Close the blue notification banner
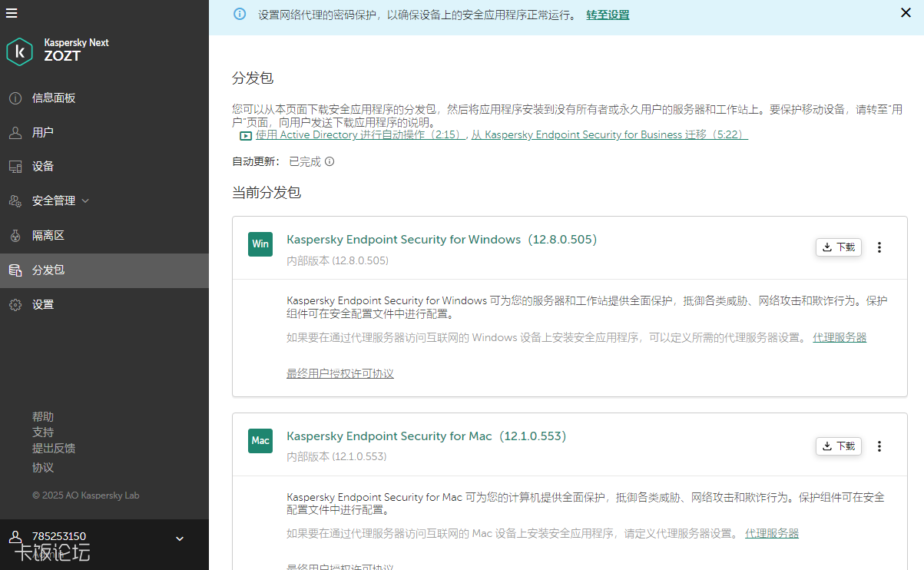Viewport: 924px width, 570px height. [906, 12]
